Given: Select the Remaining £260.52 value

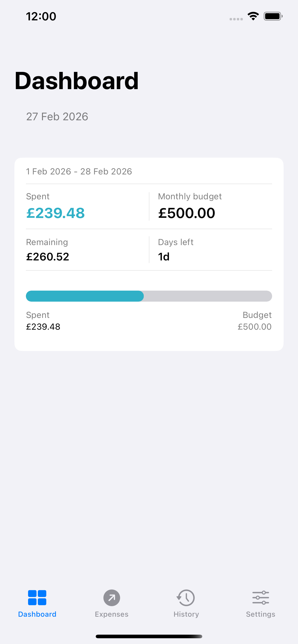Looking at the screenshot, I should (x=48, y=257).
